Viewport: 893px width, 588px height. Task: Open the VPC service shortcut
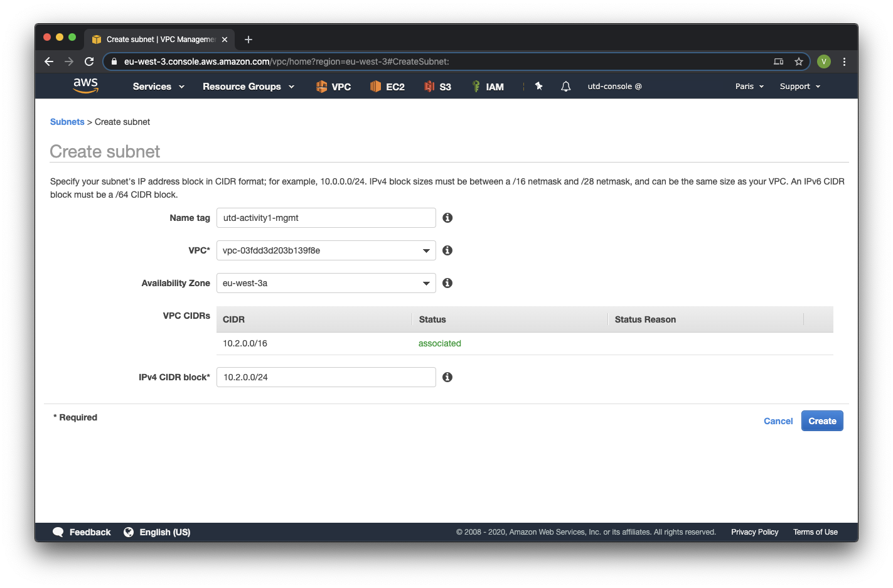tap(333, 87)
